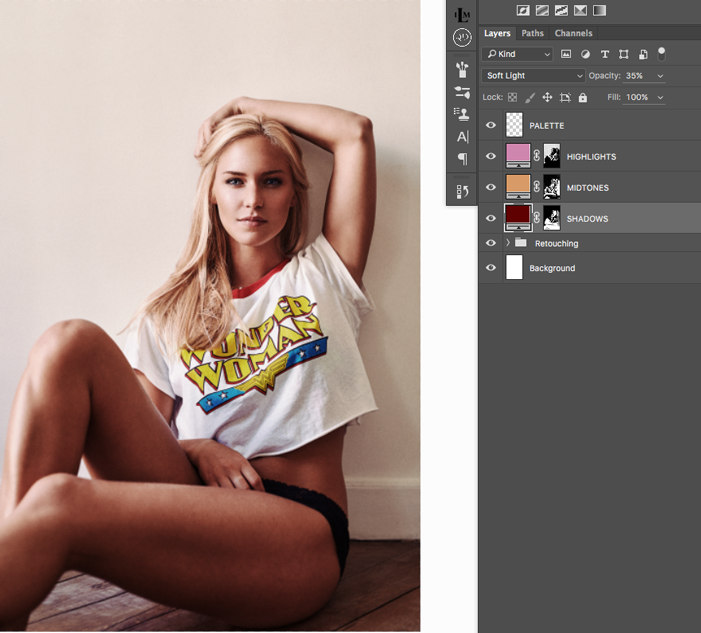This screenshot has height=633, width=701.
Task: Click the Retouching folder icon
Action: [x=520, y=242]
